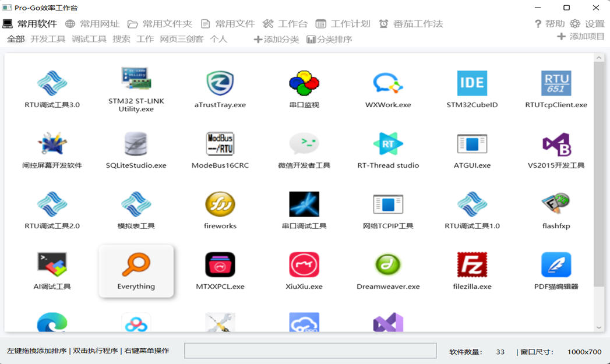Click the search input field at the bottom
This screenshot has height=364, width=610.
(x=310, y=351)
